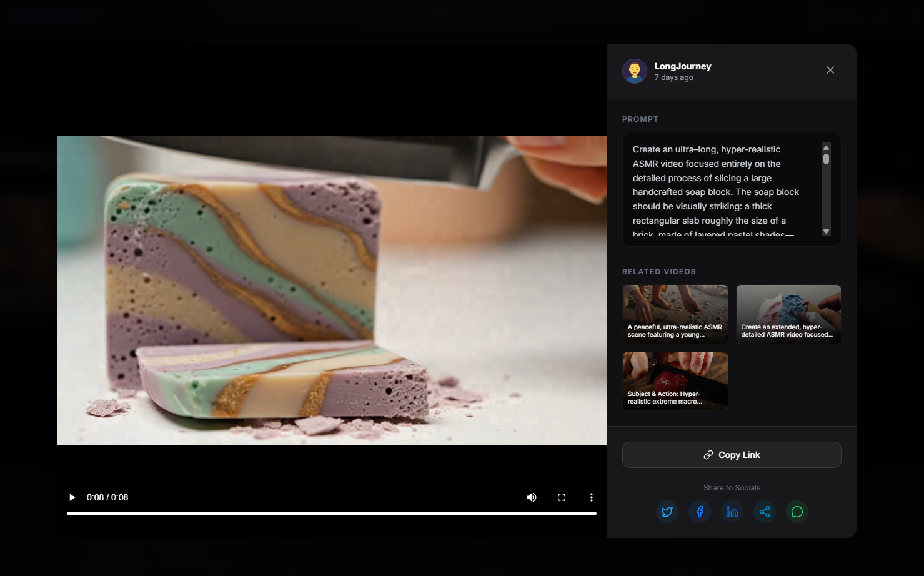Click the 7 days ago timestamp

(673, 77)
